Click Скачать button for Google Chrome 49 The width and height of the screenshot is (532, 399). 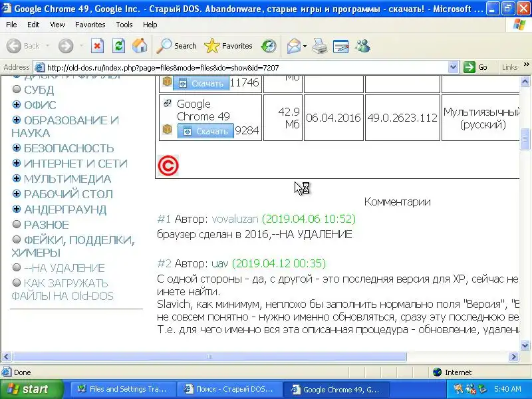205,131
